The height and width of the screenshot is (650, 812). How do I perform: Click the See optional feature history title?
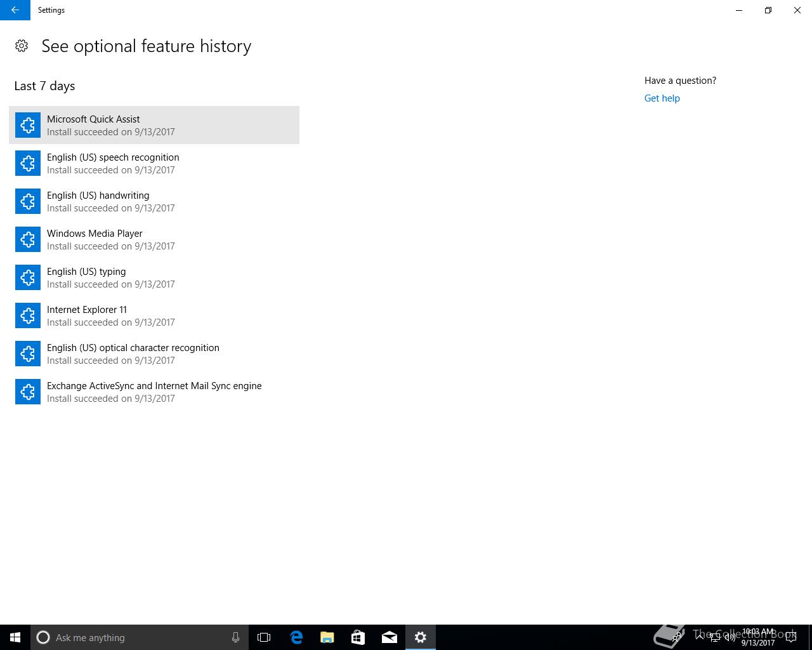click(147, 46)
